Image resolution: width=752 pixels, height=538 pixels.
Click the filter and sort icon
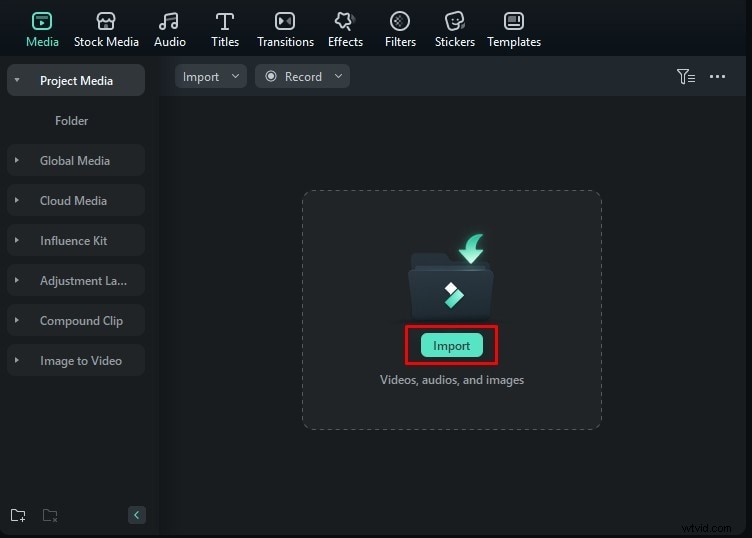click(x=685, y=76)
